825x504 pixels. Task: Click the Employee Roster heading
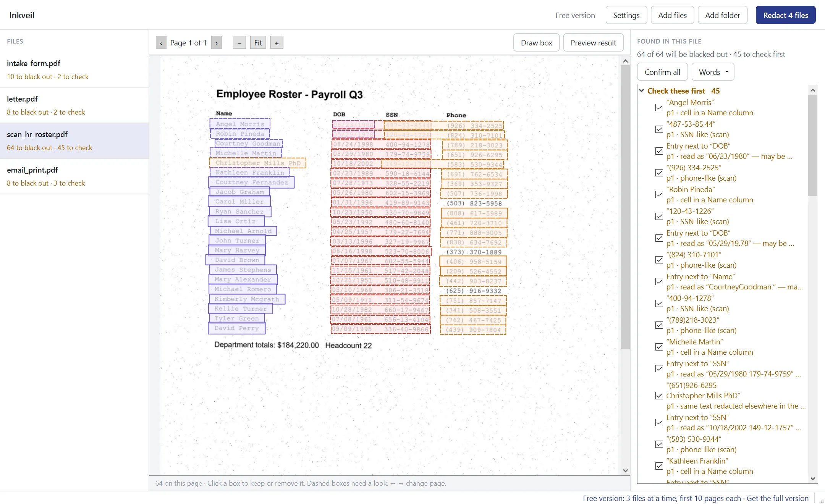[x=289, y=94]
